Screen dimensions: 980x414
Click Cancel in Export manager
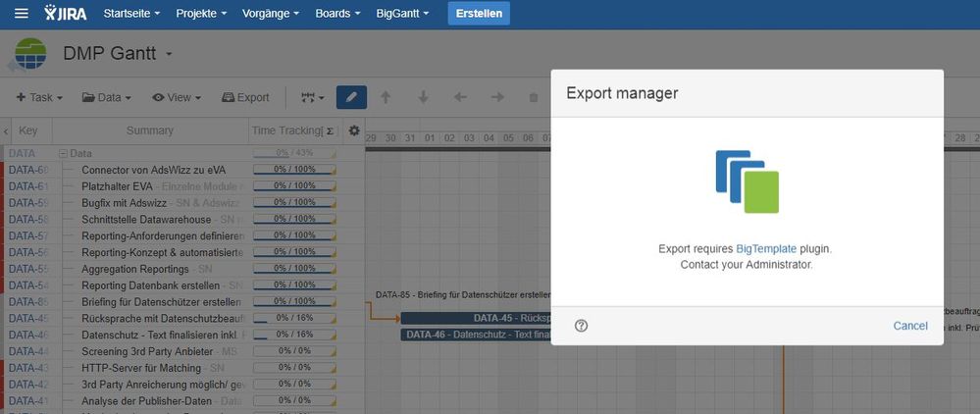click(910, 325)
